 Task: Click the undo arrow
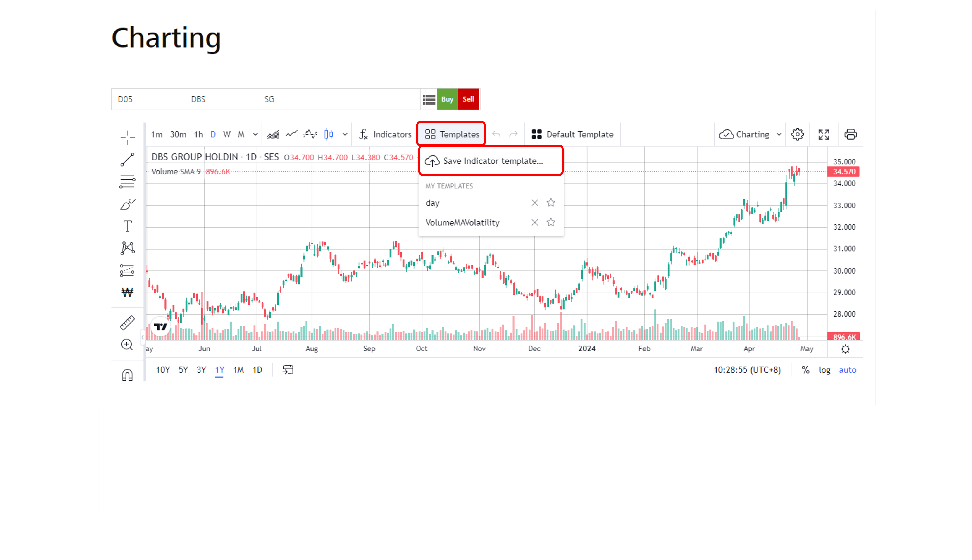[x=496, y=134]
